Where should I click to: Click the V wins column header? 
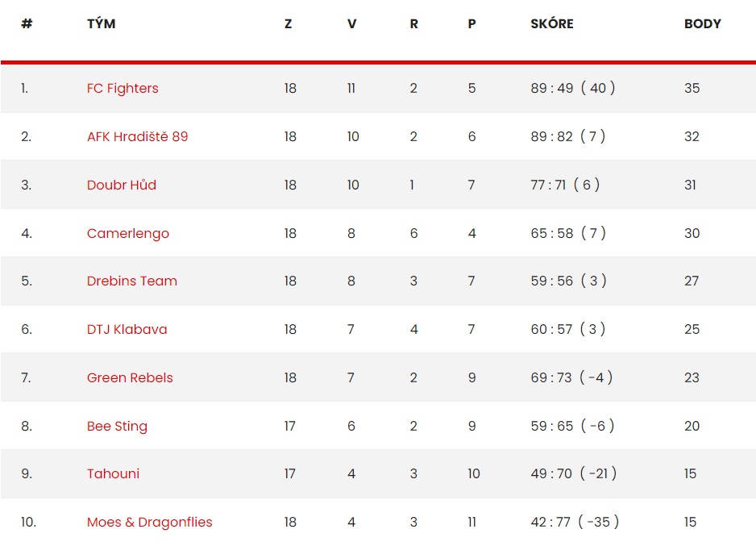(352, 23)
